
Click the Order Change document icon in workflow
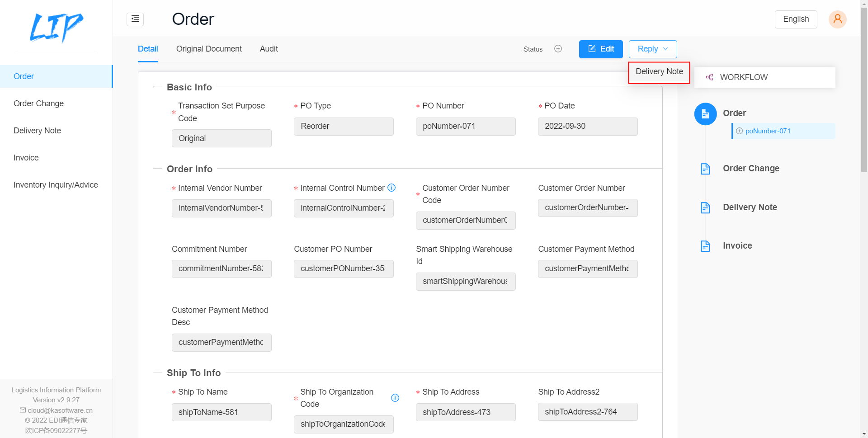[x=705, y=169]
